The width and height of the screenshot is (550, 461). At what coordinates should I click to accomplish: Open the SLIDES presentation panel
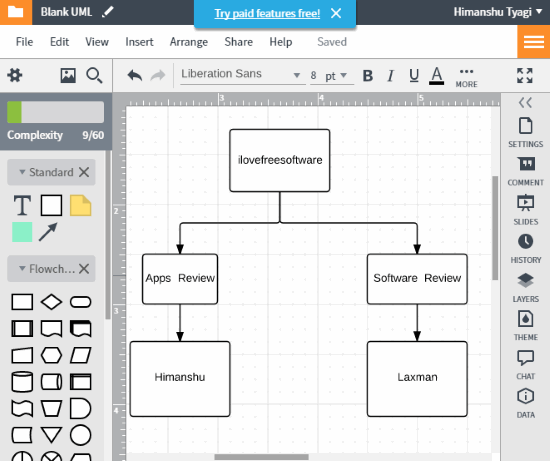(525, 210)
